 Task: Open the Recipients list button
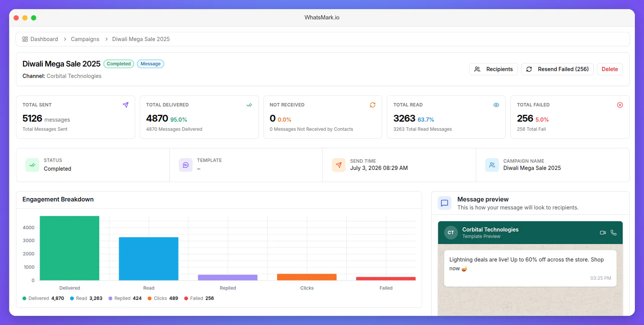coord(494,69)
